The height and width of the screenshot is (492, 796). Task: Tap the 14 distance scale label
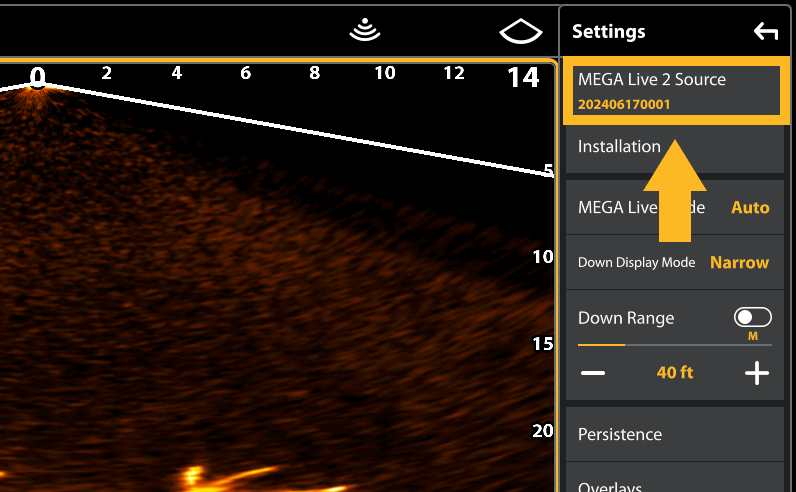[523, 78]
